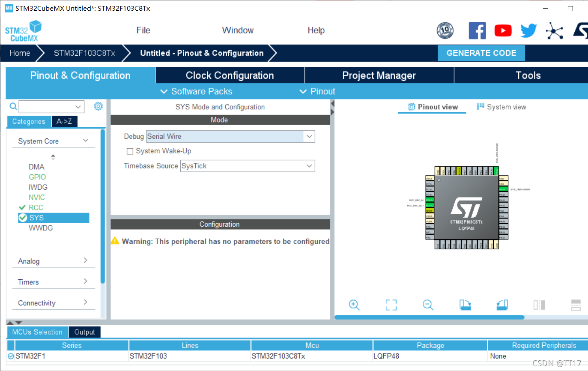Viewport: 588px width, 371px height.
Task: Go to Home in the breadcrumb
Action: [x=20, y=53]
